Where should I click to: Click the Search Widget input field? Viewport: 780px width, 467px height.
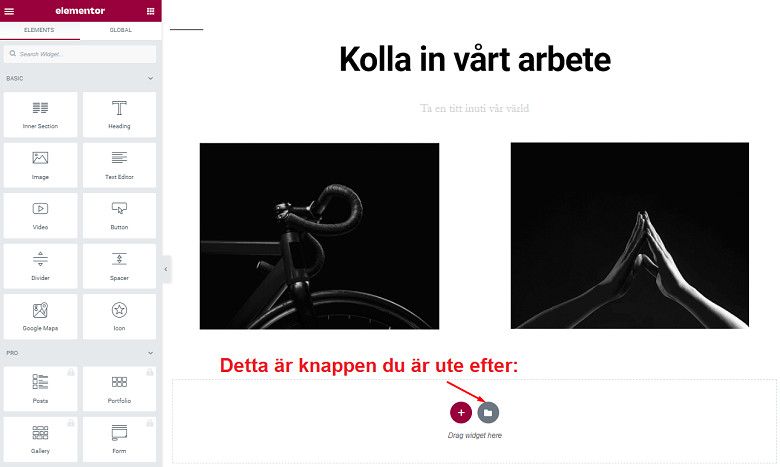tap(80, 54)
